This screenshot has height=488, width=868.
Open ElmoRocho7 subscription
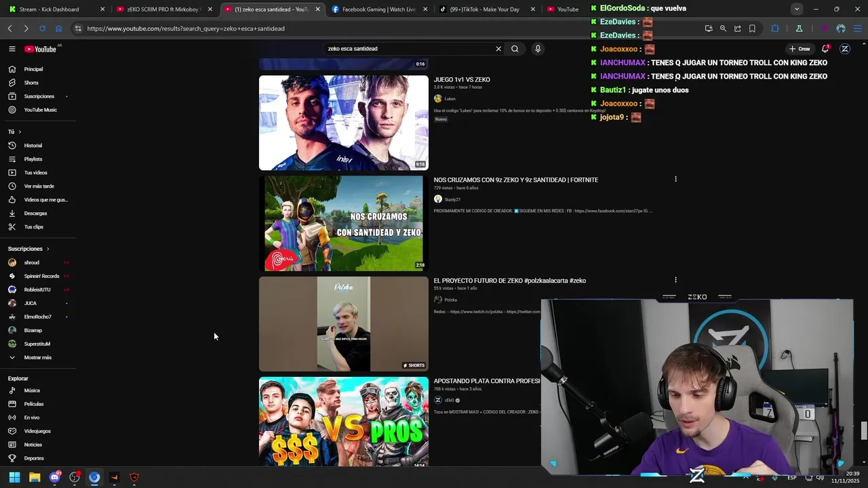(x=38, y=317)
